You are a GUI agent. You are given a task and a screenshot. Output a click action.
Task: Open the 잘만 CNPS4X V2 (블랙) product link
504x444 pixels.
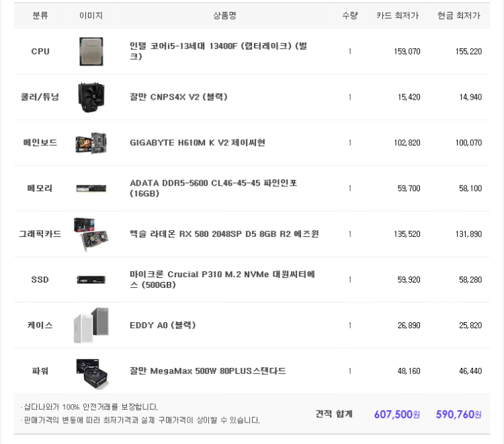178,97
